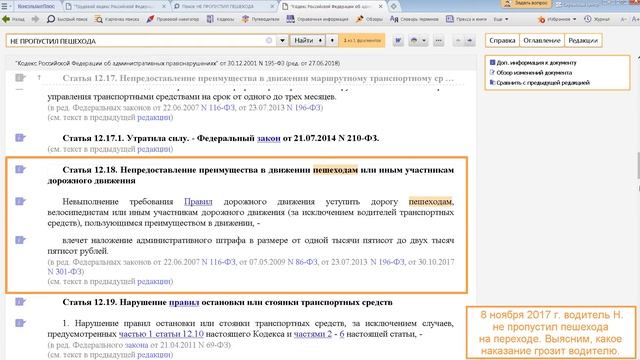Open Справочная информация
This screenshot has height=360, width=640.
[317, 19]
